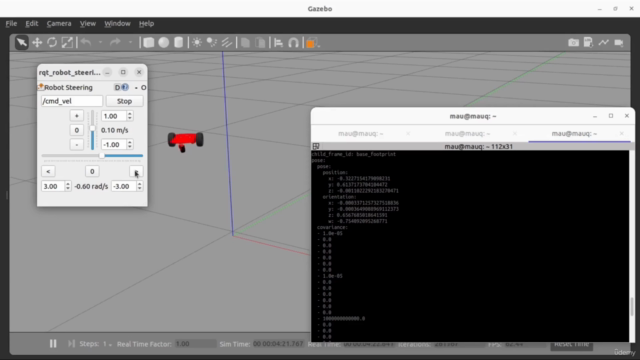Viewport: 640px width, 360px height.
Task: Close the second terminal tab
Action: pyautogui.click(x=515, y=133)
